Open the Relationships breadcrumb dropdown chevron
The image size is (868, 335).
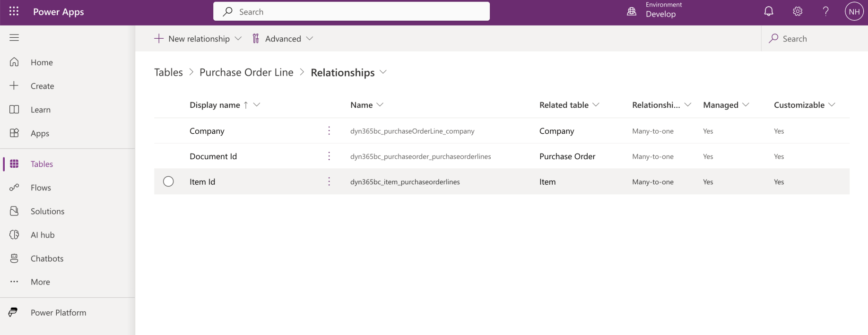(x=383, y=72)
